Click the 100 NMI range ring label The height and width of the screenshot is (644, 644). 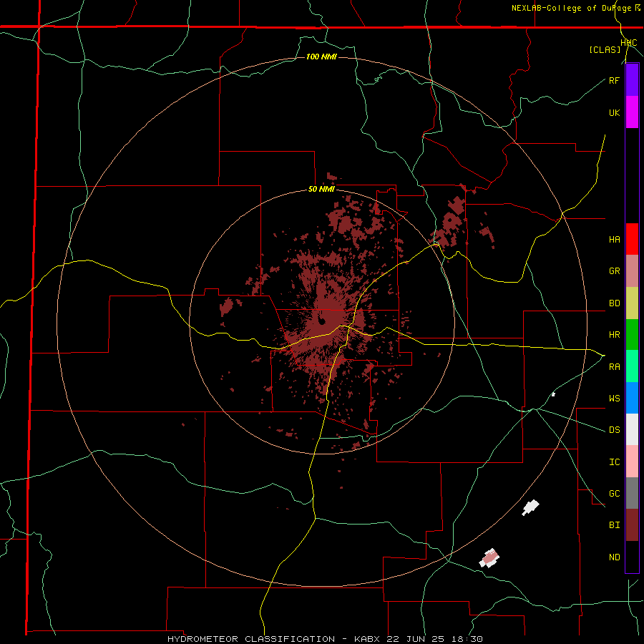point(321,57)
